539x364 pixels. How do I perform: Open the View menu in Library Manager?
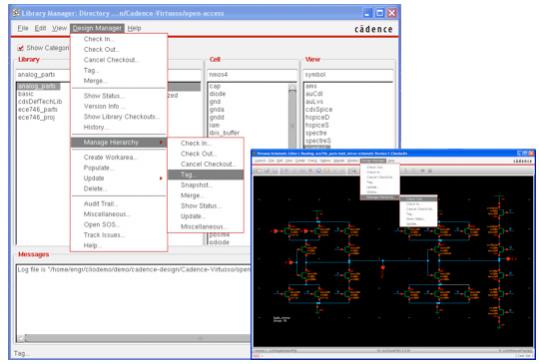pos(59,28)
